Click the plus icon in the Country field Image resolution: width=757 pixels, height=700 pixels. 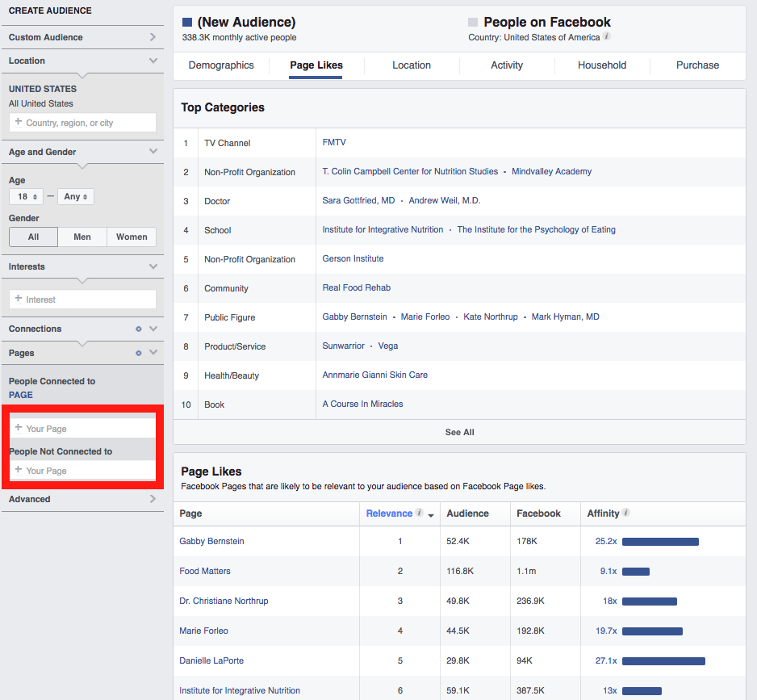pos(18,122)
